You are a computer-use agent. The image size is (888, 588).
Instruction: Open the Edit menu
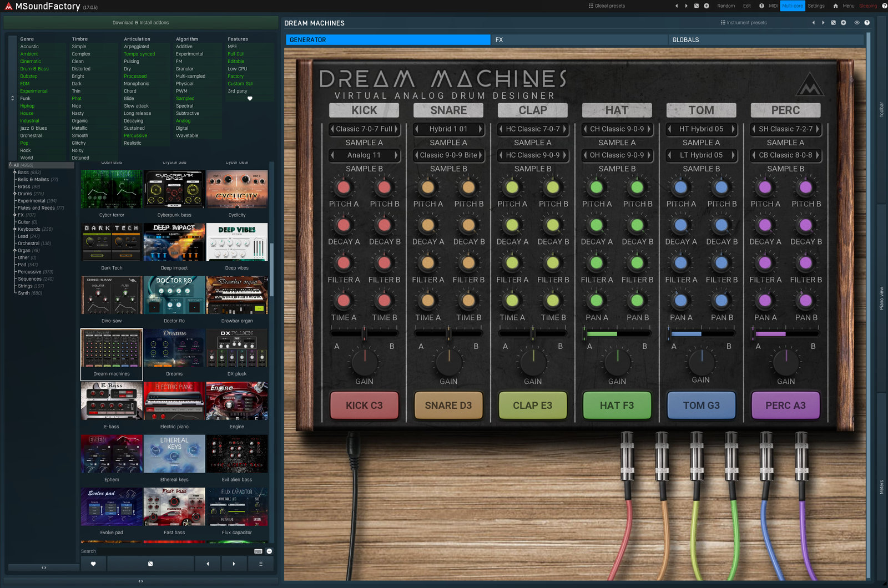pos(746,6)
